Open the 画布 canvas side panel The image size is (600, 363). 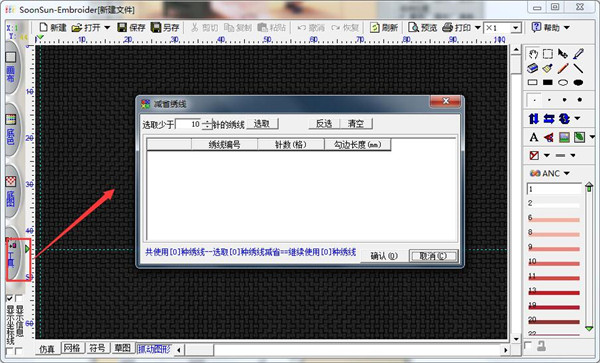[11, 68]
